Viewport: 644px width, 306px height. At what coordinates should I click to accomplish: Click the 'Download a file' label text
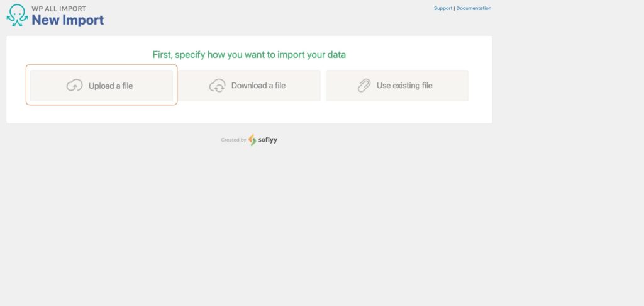pos(258,86)
